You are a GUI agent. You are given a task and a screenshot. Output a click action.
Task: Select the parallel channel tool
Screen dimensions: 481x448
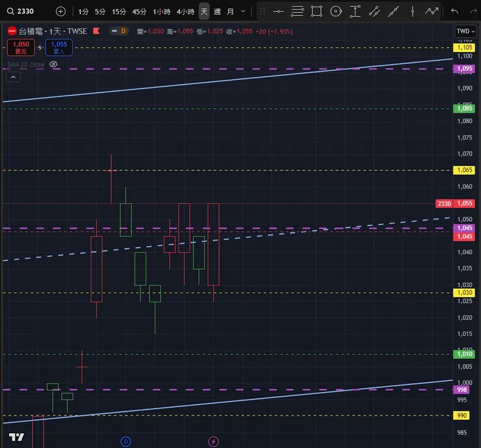click(x=374, y=12)
